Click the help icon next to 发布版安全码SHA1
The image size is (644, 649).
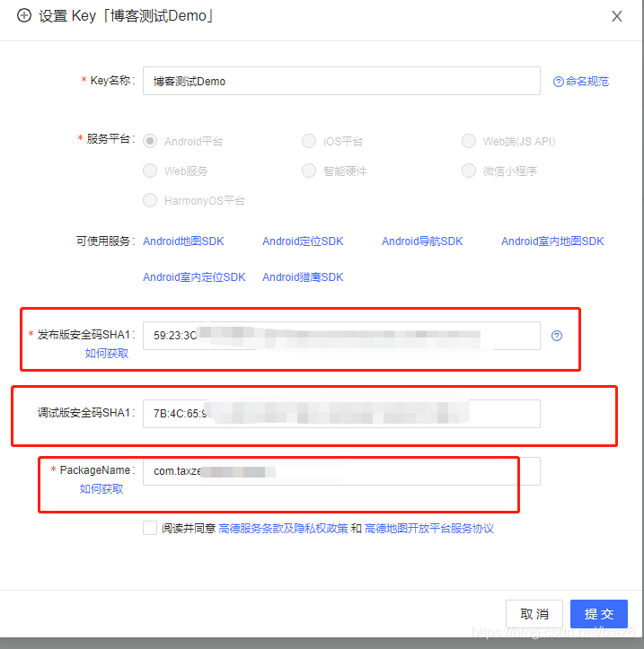557,336
